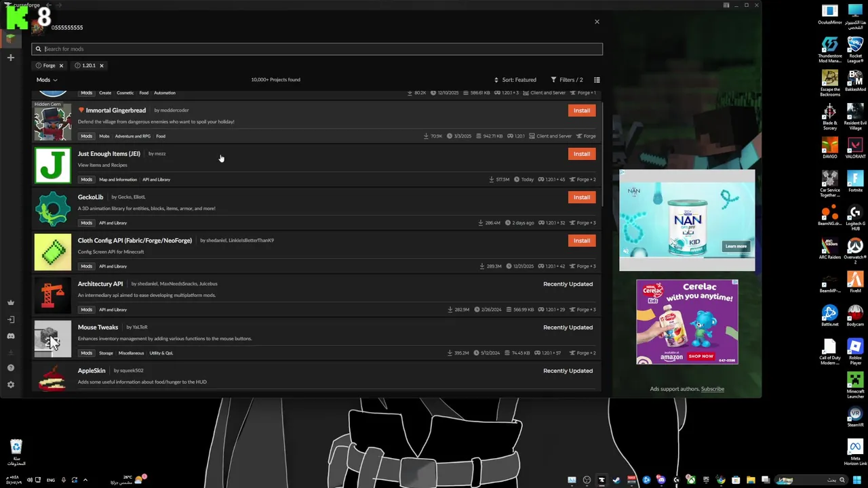Click author squeek502 on the AppleSkin row
Viewport: 868px width, 488px height.
pyautogui.click(x=131, y=371)
